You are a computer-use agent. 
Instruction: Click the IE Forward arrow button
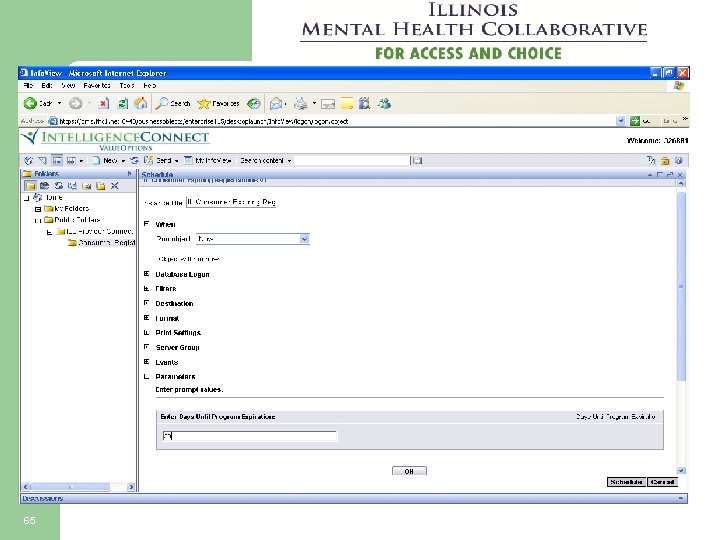[76, 104]
